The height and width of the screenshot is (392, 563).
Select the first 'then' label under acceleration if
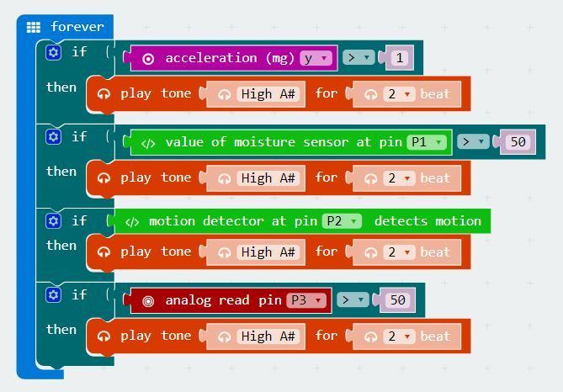[61, 87]
